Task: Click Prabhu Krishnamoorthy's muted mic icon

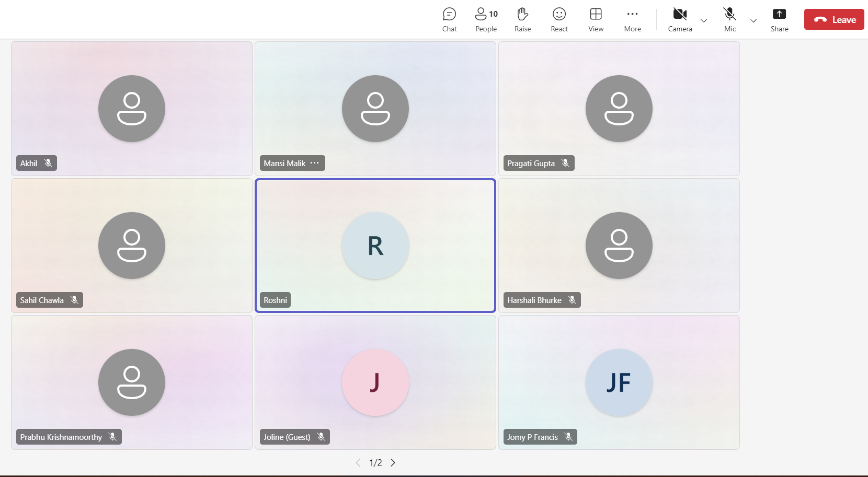Action: coord(112,437)
